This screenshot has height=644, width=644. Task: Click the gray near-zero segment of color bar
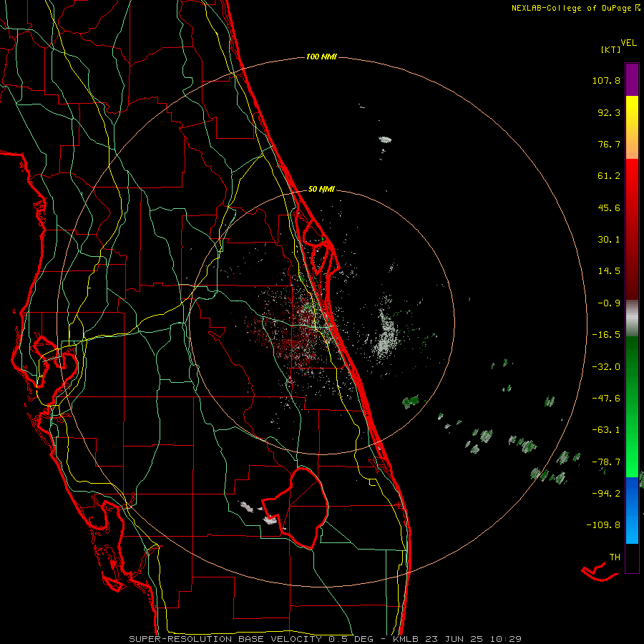(632, 318)
